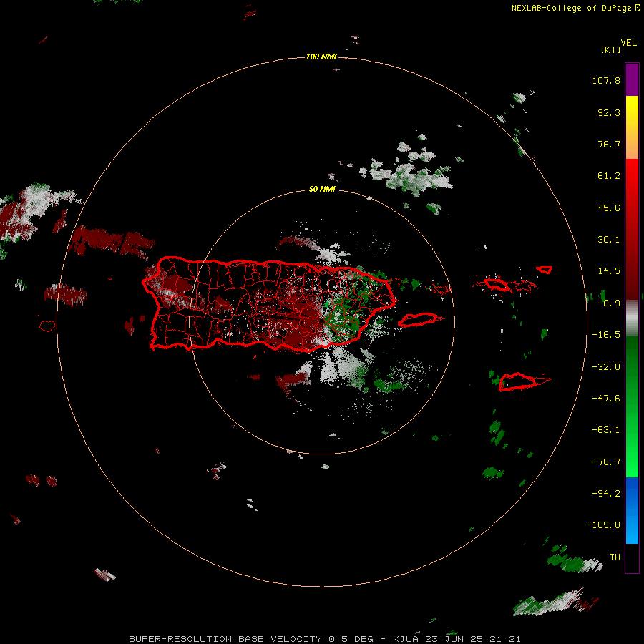Select the -32.0 velocity scale value
Image resolution: width=644 pixels, height=644 pixels.
coord(606,367)
